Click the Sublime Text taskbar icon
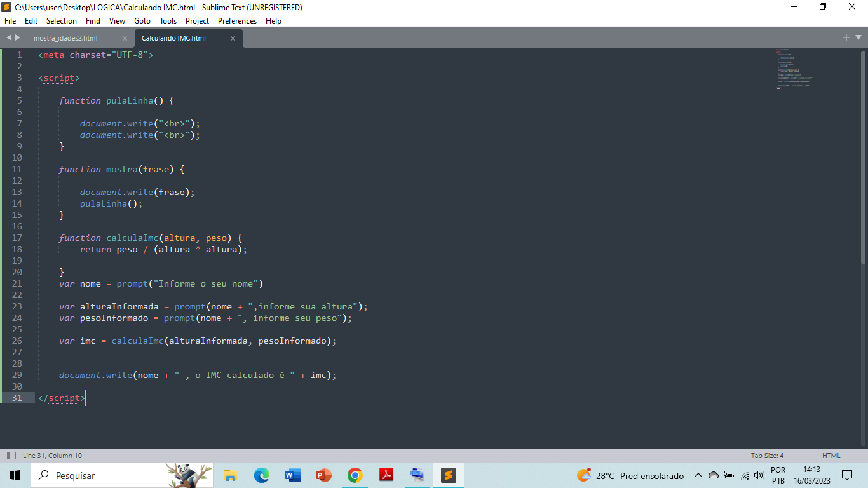 449,475
